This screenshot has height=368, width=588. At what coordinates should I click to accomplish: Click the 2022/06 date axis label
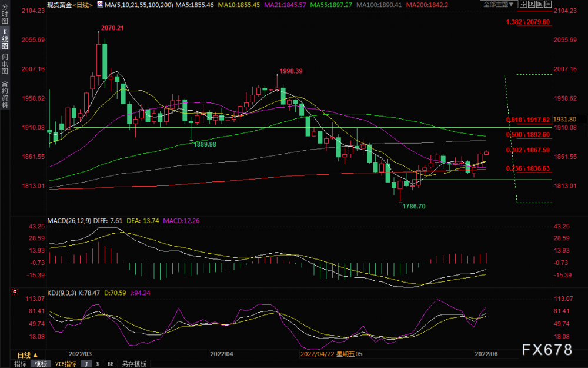(x=486, y=354)
